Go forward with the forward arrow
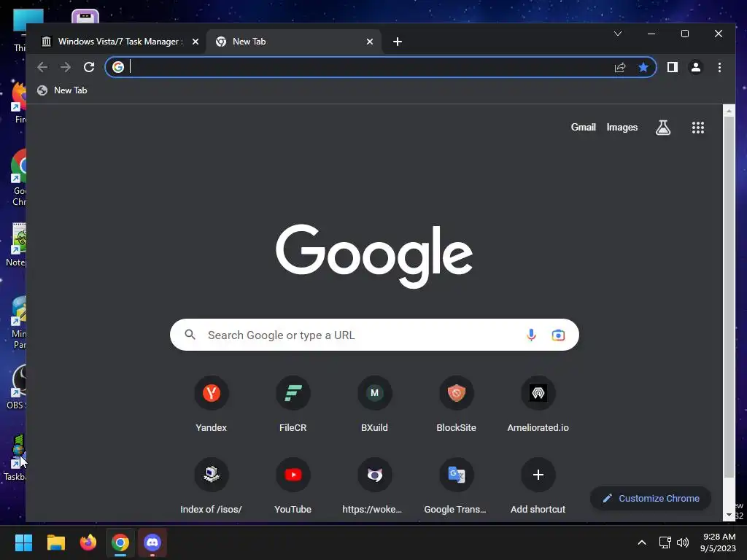Viewport: 747px width, 560px height. point(65,67)
